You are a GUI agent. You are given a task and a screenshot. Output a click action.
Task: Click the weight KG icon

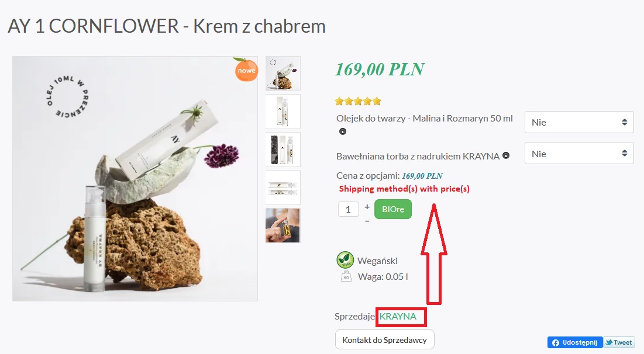[x=346, y=276]
